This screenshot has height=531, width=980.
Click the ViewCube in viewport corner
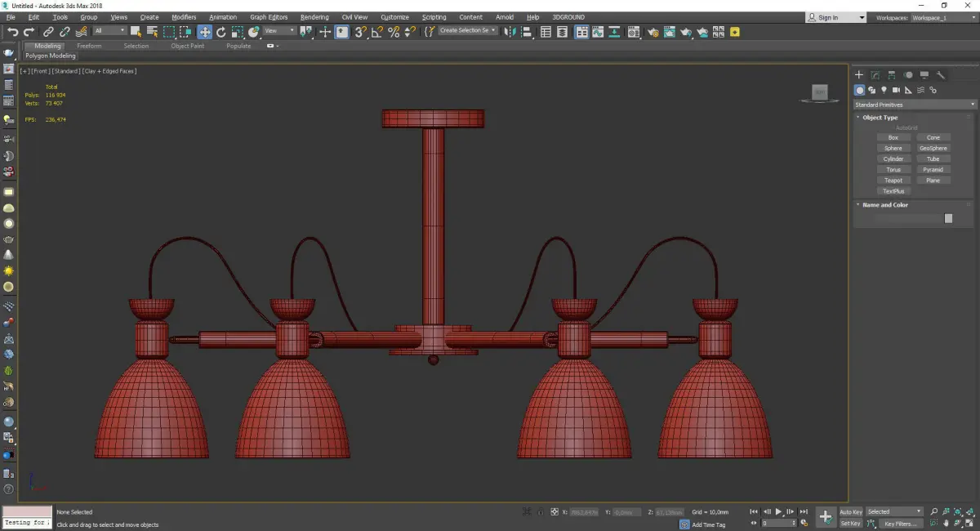coord(820,92)
